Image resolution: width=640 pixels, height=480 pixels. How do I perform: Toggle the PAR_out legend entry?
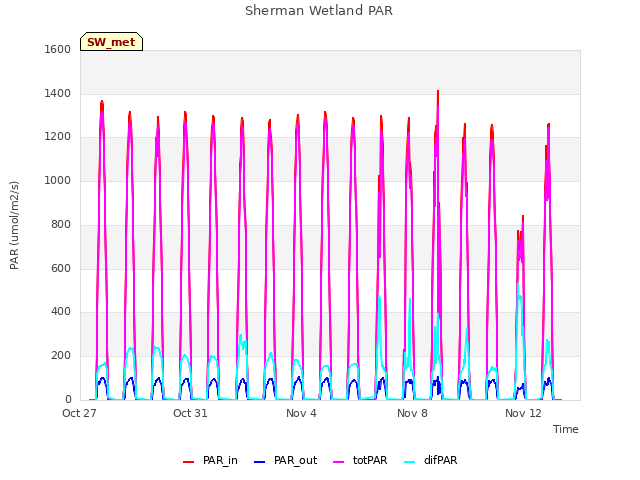point(285,460)
